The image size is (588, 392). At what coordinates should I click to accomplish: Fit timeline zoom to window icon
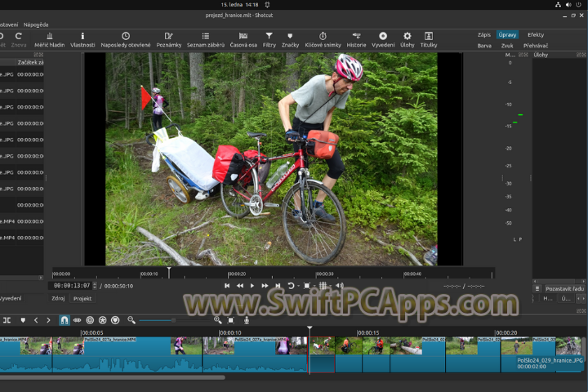tap(230, 320)
